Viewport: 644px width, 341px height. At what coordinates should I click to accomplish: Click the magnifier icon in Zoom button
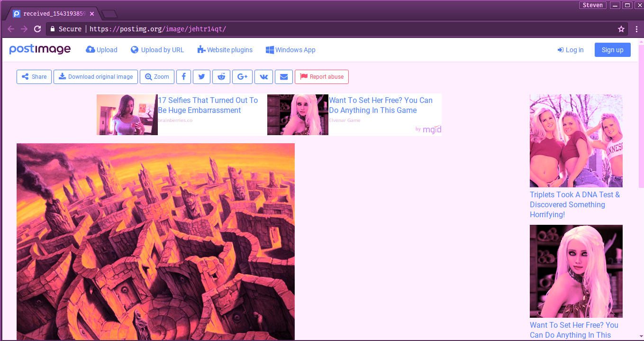point(148,77)
